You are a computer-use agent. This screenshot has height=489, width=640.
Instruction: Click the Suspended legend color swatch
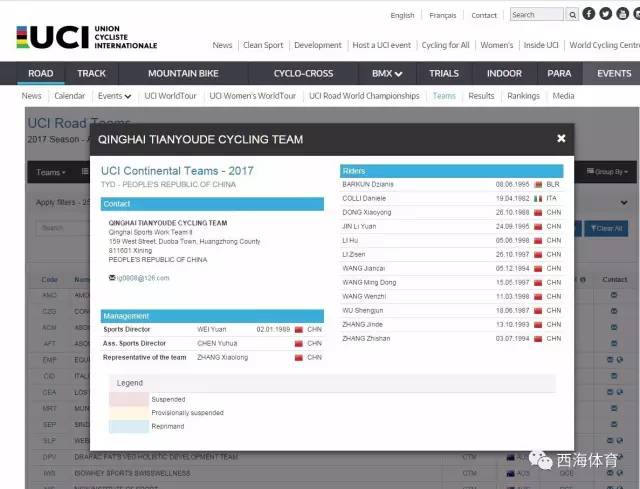(x=129, y=399)
